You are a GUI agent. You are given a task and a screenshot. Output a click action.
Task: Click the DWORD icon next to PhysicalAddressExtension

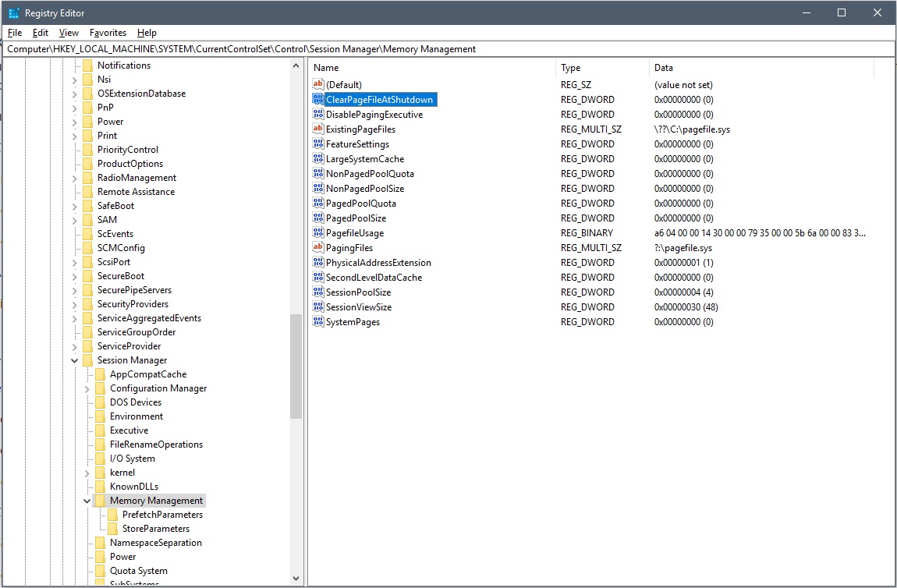pyautogui.click(x=318, y=263)
